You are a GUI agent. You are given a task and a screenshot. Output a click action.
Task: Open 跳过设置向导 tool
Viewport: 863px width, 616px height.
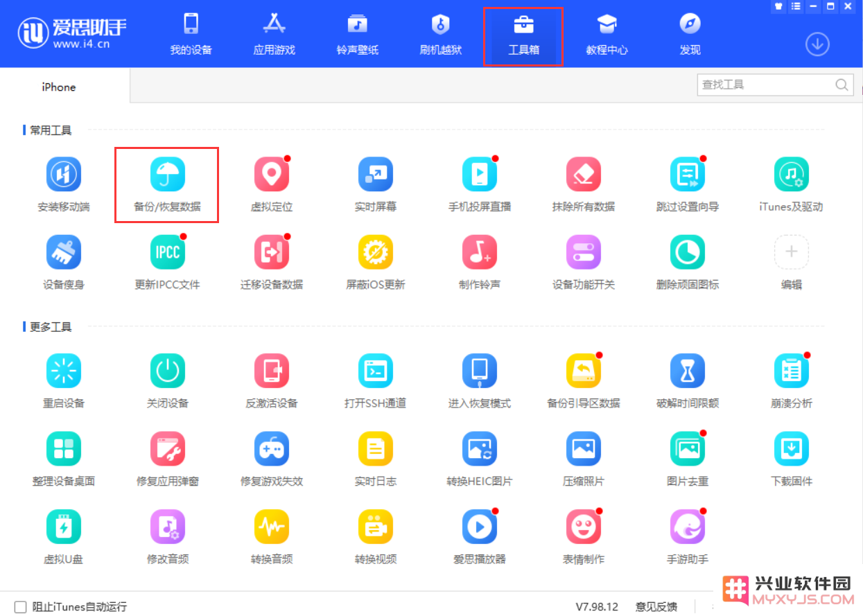(688, 184)
